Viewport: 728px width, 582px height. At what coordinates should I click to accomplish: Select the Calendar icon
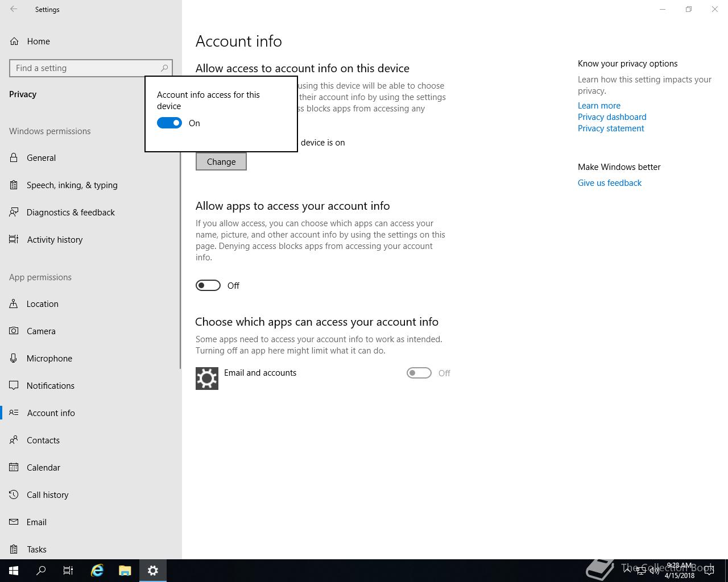(x=14, y=467)
